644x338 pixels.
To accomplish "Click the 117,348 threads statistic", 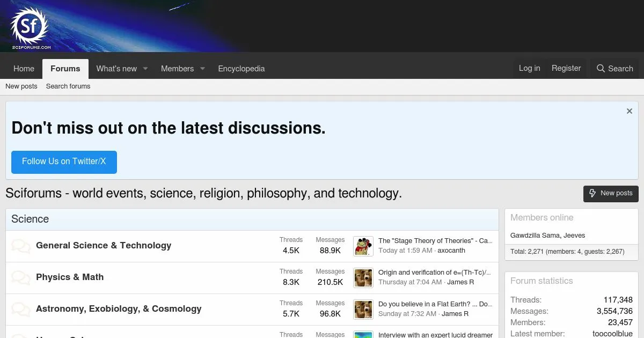I will point(618,300).
